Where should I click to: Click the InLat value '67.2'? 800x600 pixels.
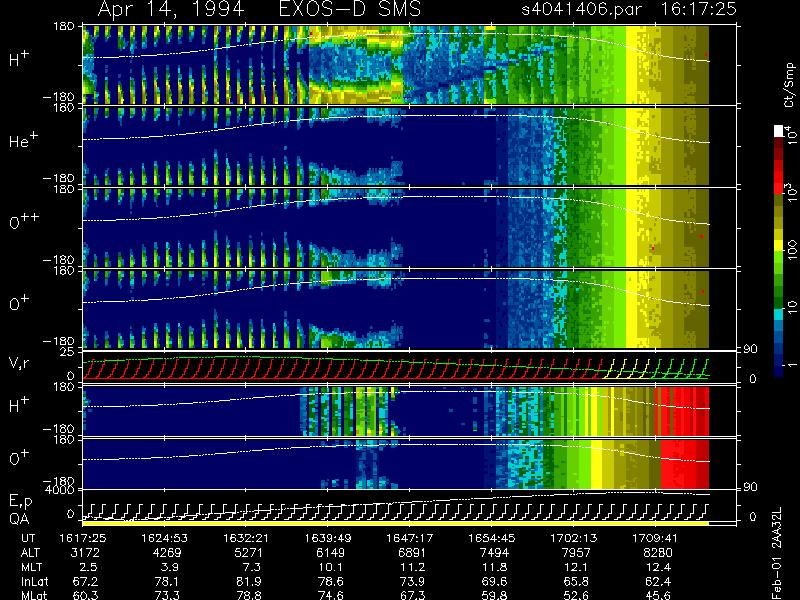coord(86,582)
